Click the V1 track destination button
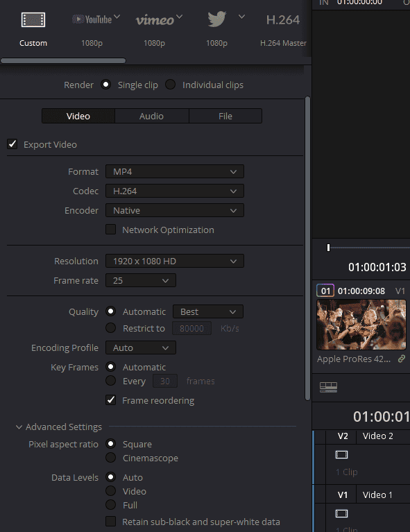The height and width of the screenshot is (532, 410). (x=343, y=495)
